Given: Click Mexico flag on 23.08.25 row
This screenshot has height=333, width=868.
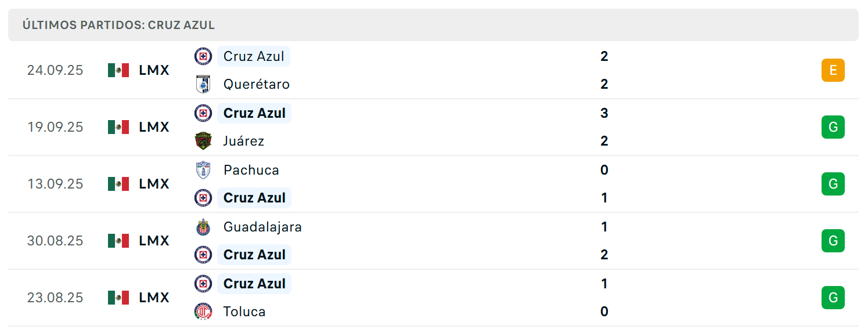Looking at the screenshot, I should (x=118, y=298).
